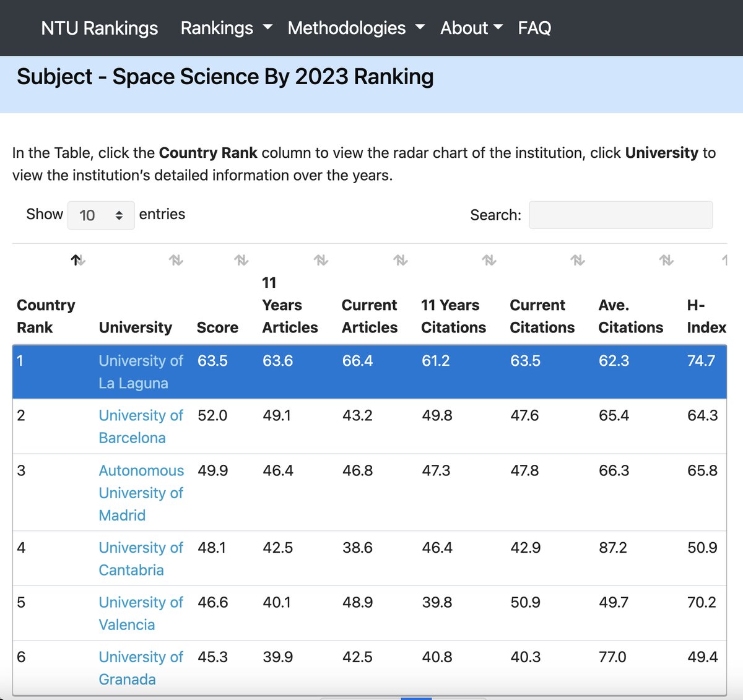Select Ave. Citations value 77.0
743x700 pixels.
613,657
